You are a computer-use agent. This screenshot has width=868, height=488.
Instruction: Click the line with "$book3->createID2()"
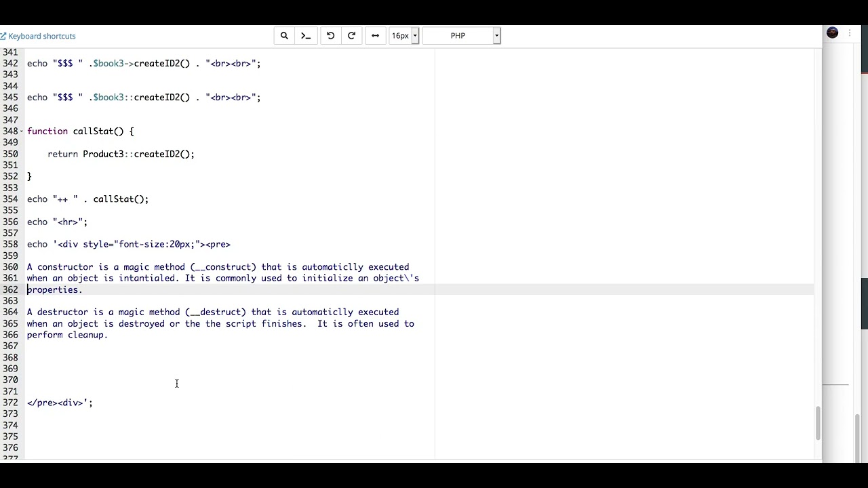click(144, 63)
